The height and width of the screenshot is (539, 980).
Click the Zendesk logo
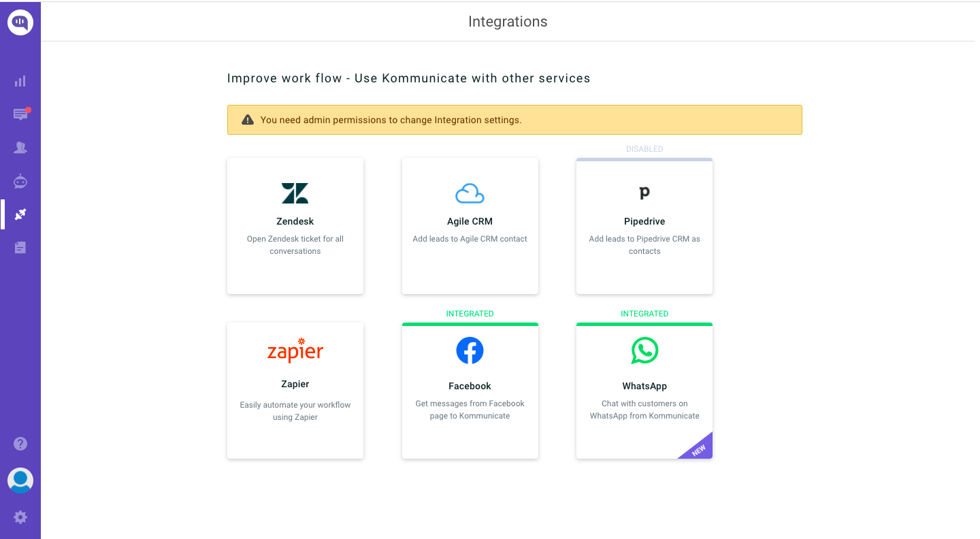[x=295, y=193]
